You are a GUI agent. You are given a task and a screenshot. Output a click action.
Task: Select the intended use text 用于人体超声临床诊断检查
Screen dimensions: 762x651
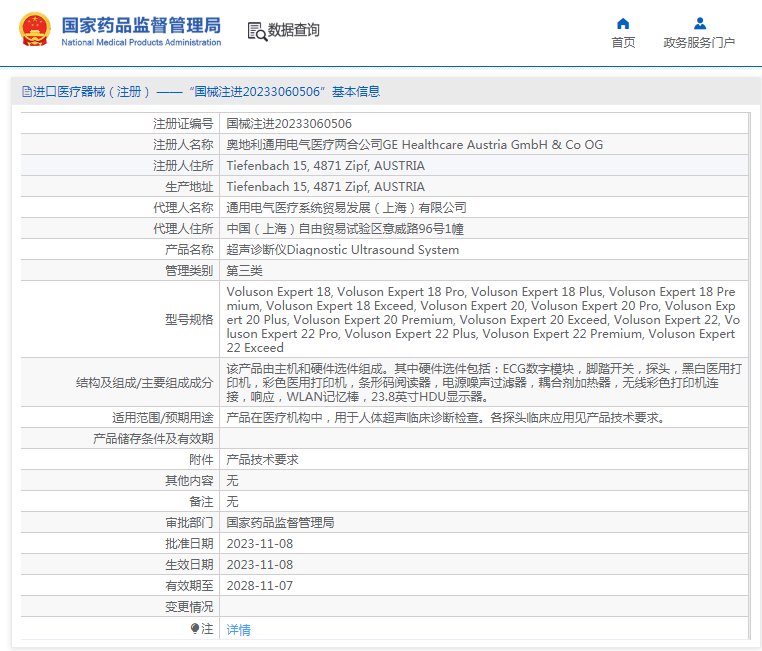(x=446, y=417)
